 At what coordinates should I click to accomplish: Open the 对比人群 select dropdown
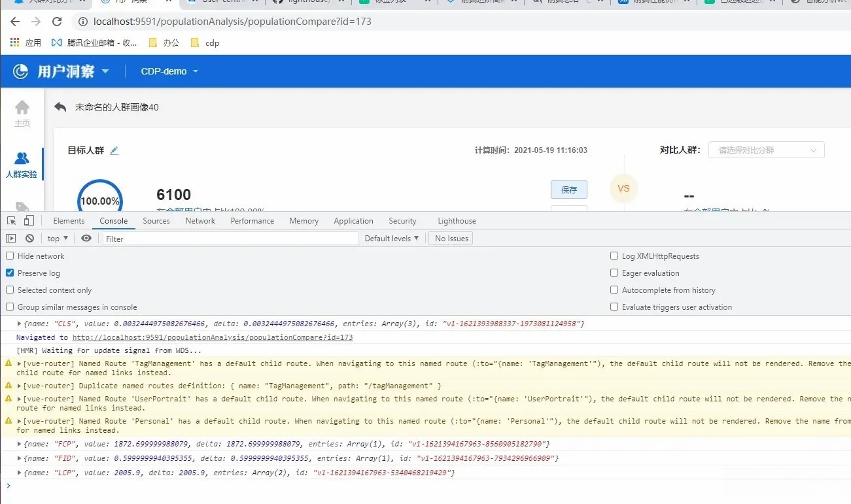click(x=766, y=150)
